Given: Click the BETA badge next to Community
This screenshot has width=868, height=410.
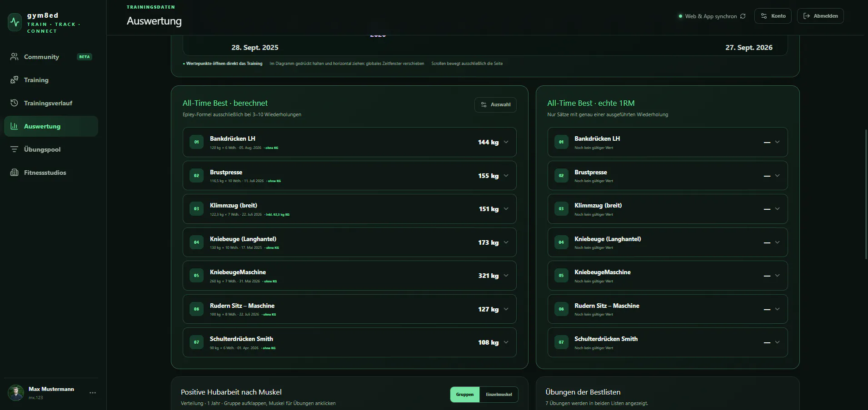Looking at the screenshot, I should [85, 57].
